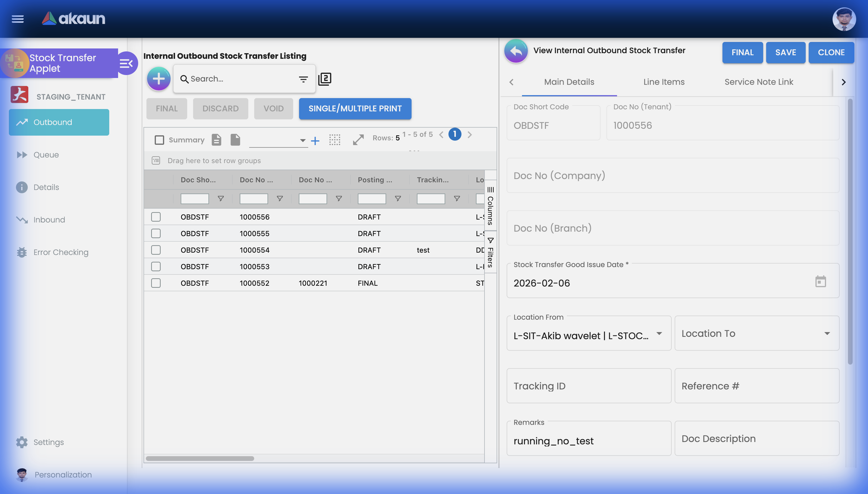Click the Doc Short Code filter funnel
The image size is (868, 494).
221,199
